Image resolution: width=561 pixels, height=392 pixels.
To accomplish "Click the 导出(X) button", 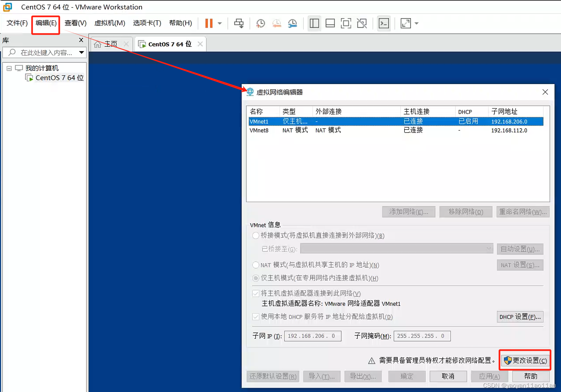I will [x=363, y=376].
